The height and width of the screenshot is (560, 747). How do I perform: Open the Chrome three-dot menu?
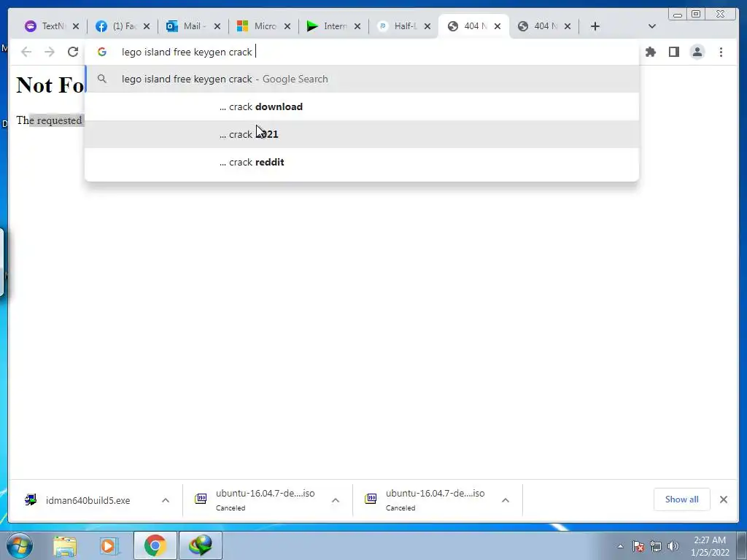pos(721,52)
